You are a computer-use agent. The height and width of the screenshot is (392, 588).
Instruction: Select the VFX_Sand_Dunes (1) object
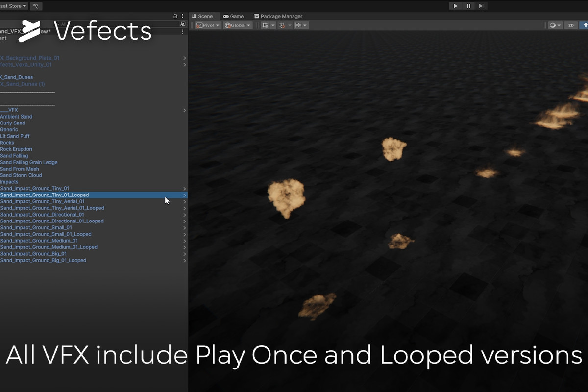23,84
